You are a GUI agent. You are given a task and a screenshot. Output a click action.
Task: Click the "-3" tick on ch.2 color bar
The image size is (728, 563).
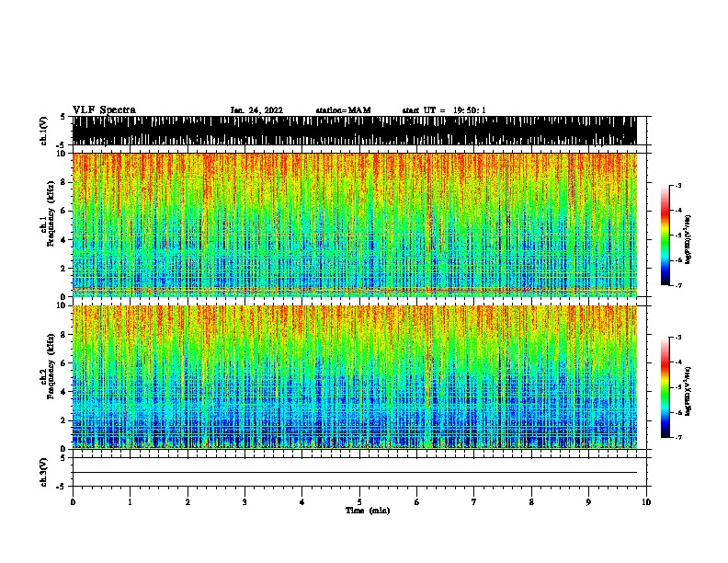click(678, 338)
